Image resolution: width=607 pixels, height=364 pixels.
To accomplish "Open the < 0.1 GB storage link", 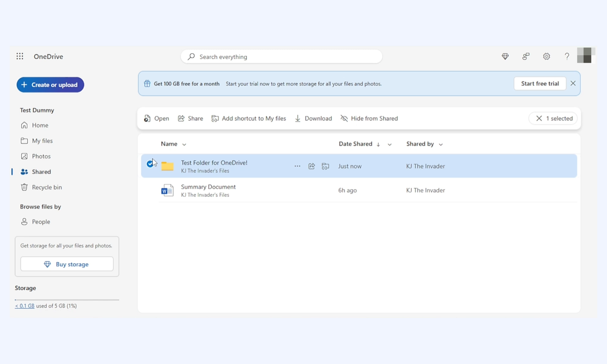I will click(25, 306).
